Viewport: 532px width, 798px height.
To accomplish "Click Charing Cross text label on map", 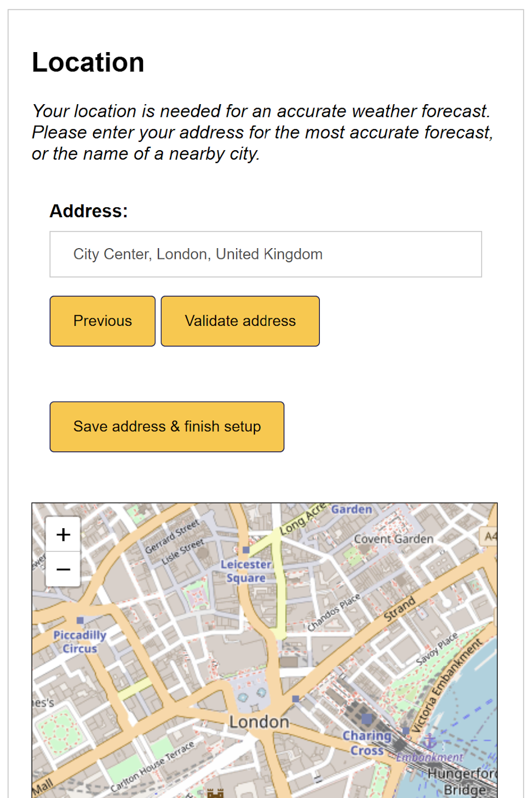I will pos(366,743).
